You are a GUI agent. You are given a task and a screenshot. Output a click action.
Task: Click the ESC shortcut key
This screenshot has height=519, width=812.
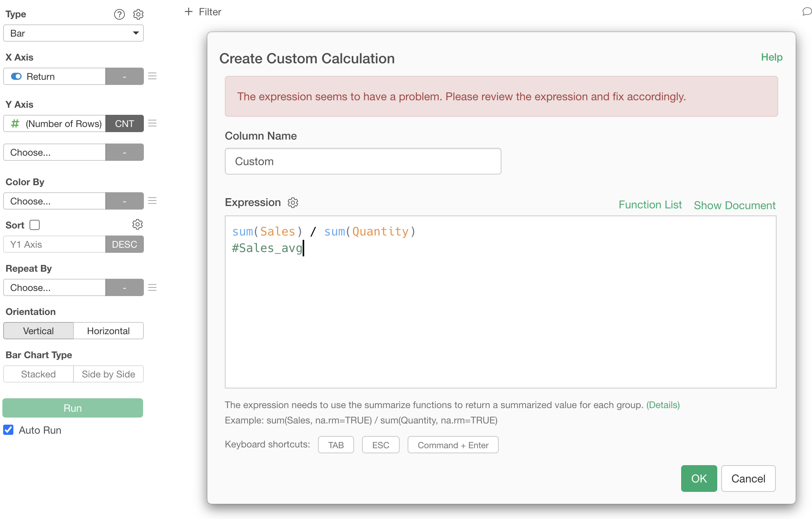pyautogui.click(x=381, y=445)
